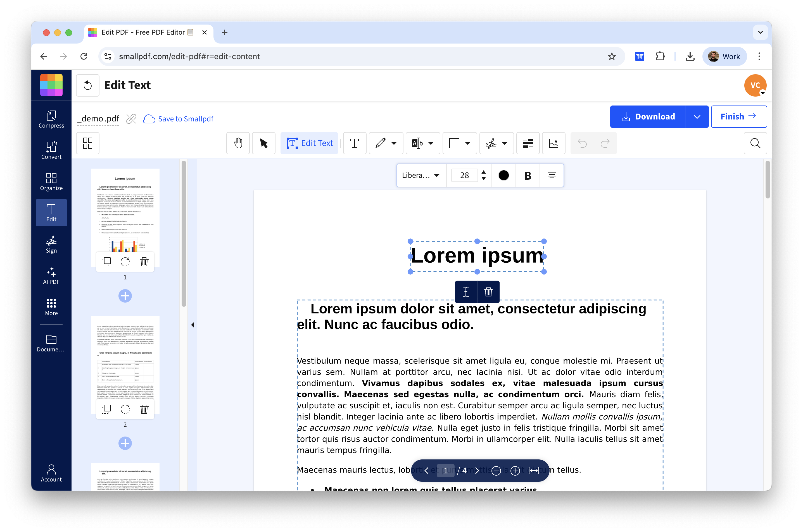Screen dimensions: 803x532
Task: Toggle bold formatting for selected text
Action: point(527,175)
